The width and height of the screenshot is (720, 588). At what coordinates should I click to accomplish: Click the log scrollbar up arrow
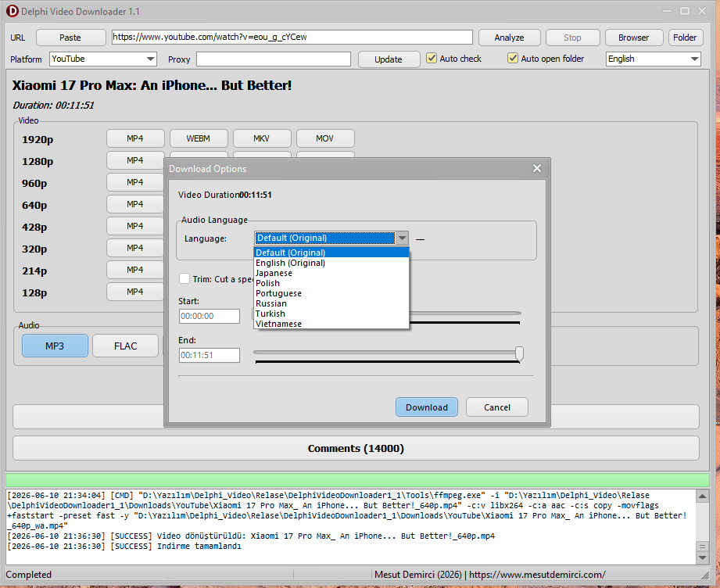tap(702, 496)
